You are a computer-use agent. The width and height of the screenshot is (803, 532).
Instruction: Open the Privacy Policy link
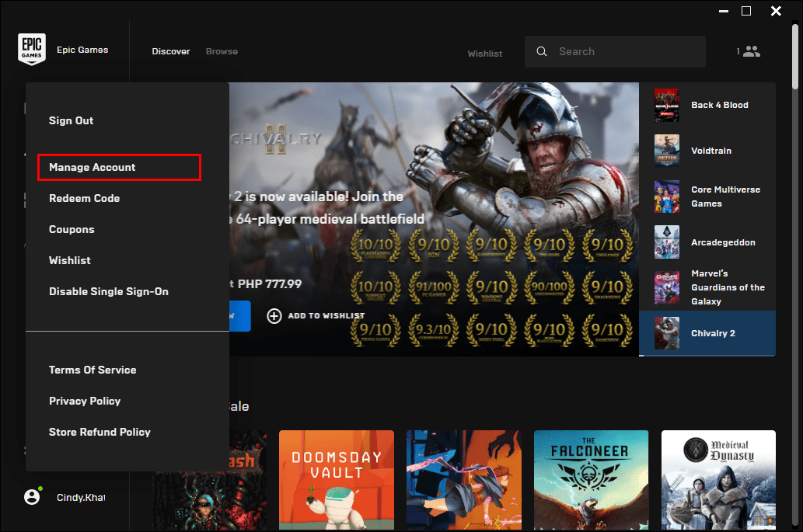tap(85, 401)
